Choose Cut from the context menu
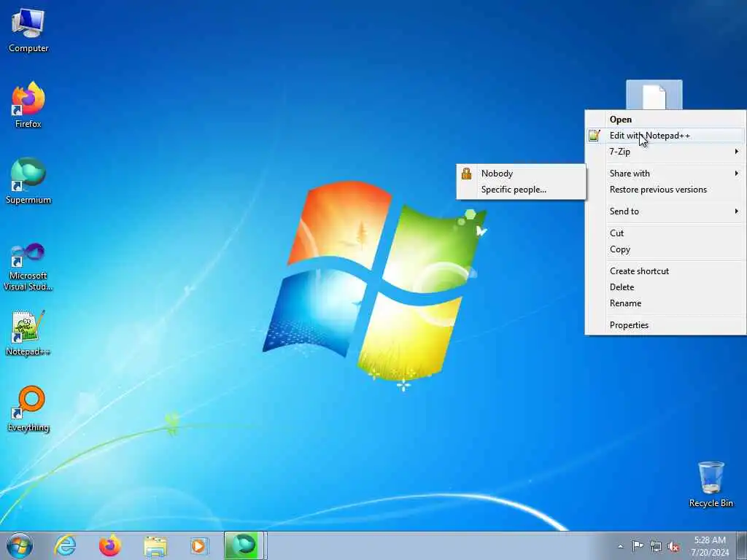Screen dimensions: 747x560 coord(665,233)
